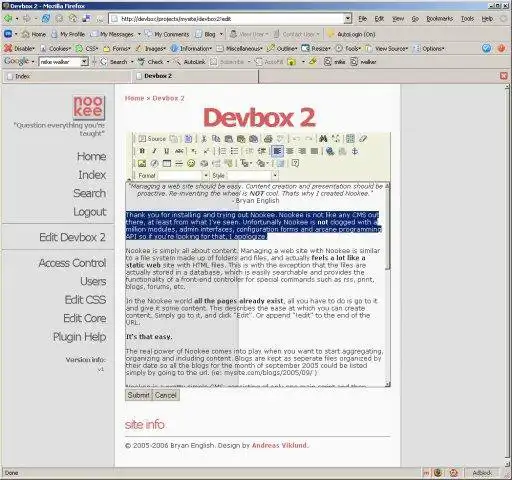512x480 pixels.
Task: Expand the address bar URL history dropdown
Action: point(347,19)
